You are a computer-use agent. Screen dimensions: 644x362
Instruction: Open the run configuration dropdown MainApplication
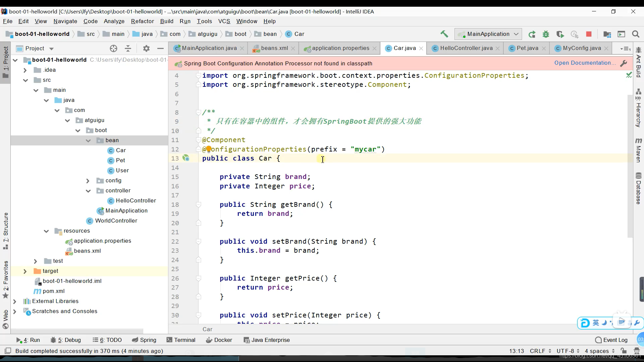pos(488,34)
